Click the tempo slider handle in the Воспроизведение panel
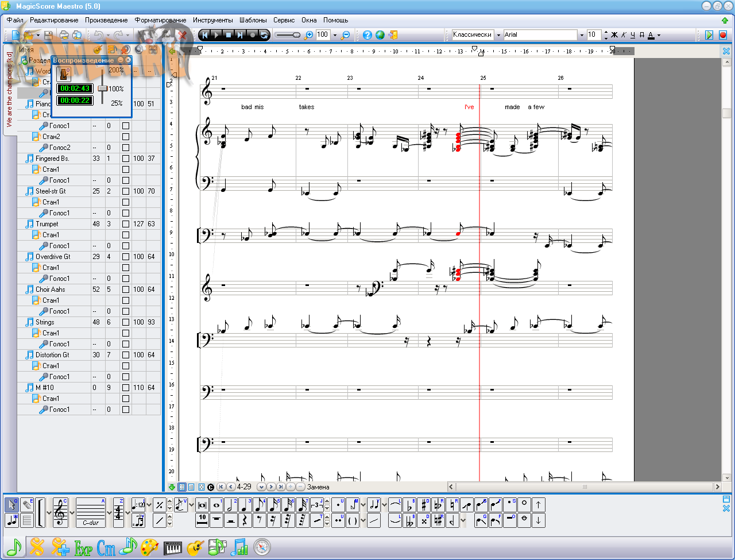The image size is (735, 560). point(102,88)
